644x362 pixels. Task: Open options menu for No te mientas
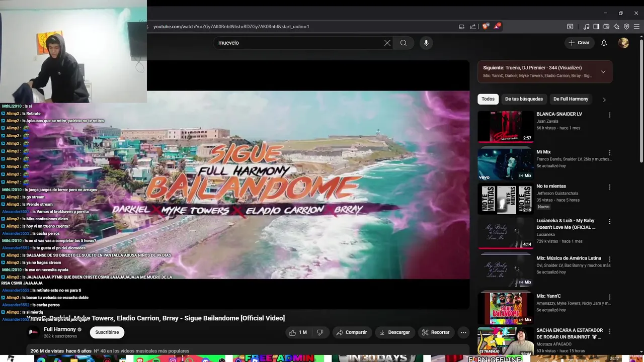(x=610, y=187)
